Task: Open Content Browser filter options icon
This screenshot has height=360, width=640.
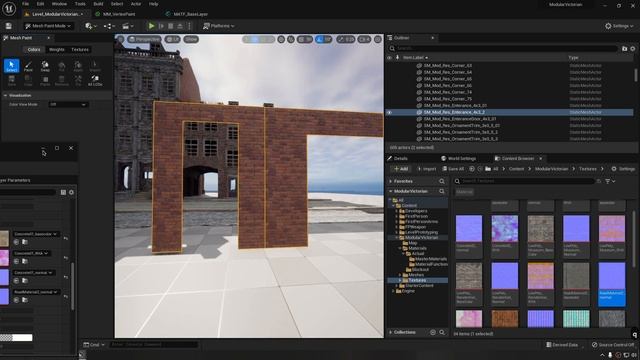Action: [610, 181]
